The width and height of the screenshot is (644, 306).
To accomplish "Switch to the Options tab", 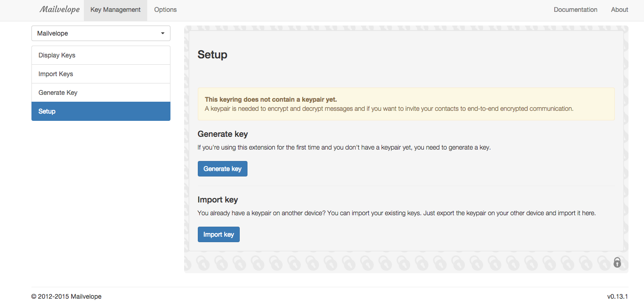I will pyautogui.click(x=165, y=10).
